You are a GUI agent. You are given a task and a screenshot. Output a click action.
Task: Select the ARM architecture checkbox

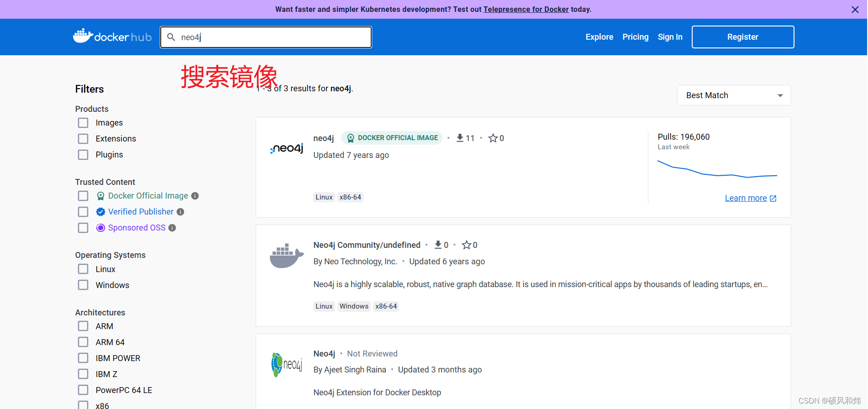(x=83, y=326)
